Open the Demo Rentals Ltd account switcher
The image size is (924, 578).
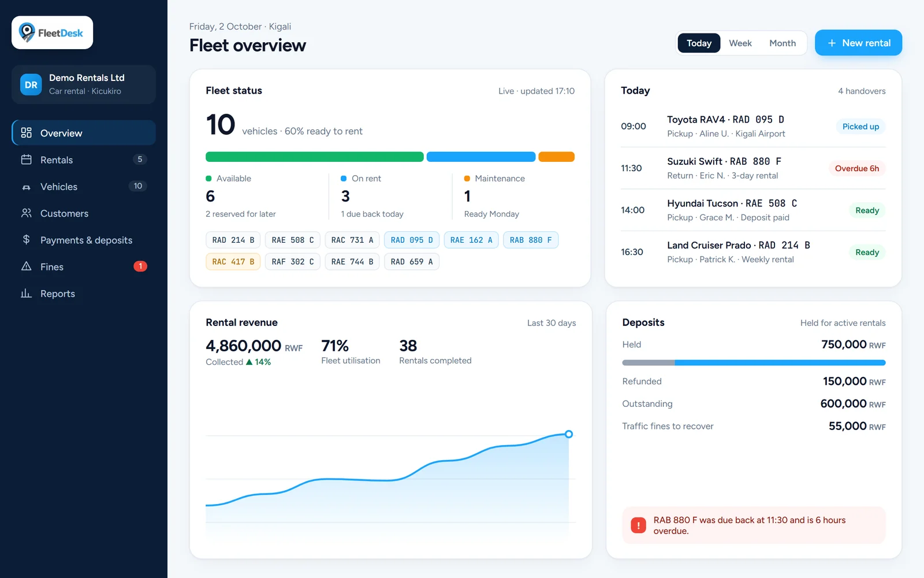[84, 84]
